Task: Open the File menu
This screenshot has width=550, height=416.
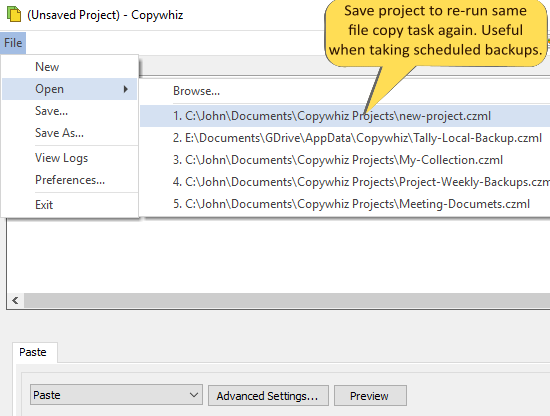Action: 13,43
